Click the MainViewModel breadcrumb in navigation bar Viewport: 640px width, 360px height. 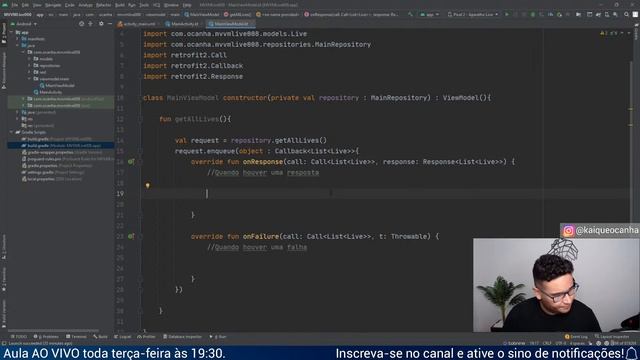(202, 15)
